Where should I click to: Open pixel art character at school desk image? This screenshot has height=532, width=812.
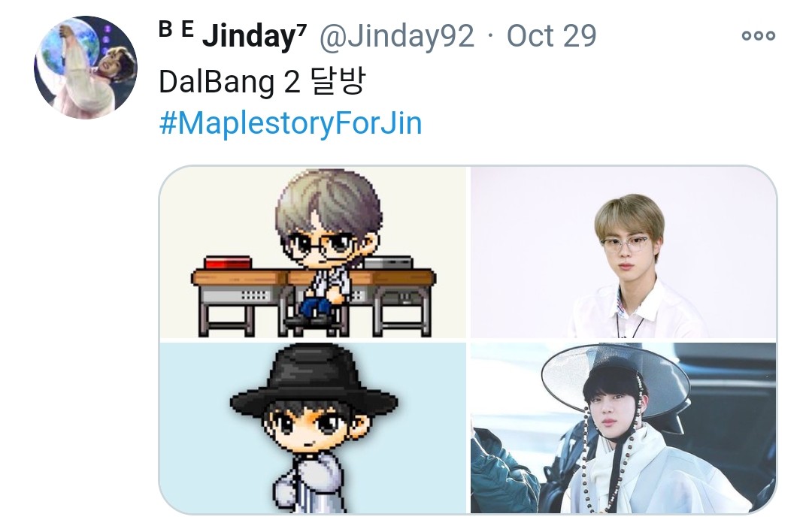(313, 252)
